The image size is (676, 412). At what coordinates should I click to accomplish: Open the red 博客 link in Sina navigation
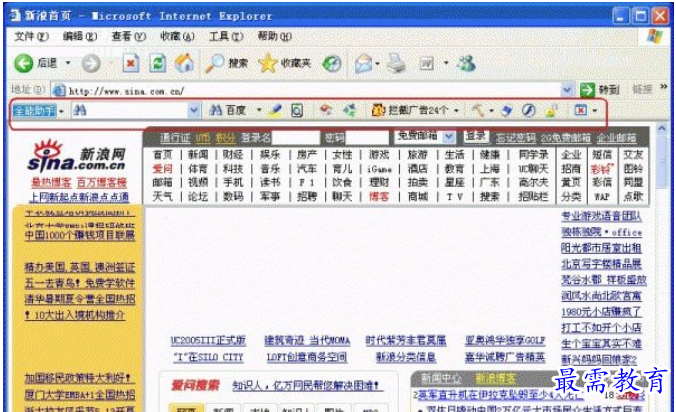click(x=379, y=197)
